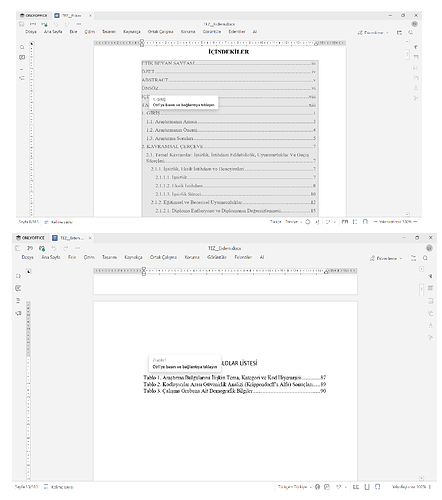Click the Kelime sayısı word count button in bottom window
This screenshot has width=442, height=500.
click(x=59, y=487)
